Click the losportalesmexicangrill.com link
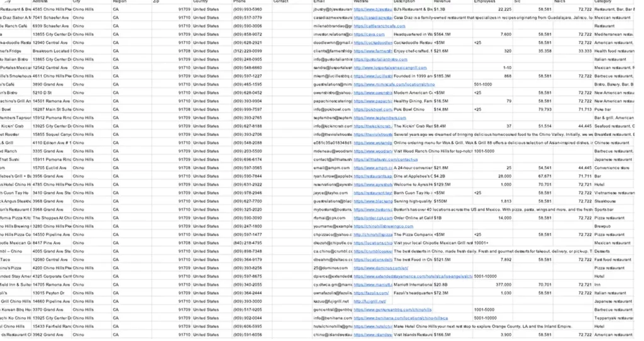The image size is (644, 341). pos(390,67)
